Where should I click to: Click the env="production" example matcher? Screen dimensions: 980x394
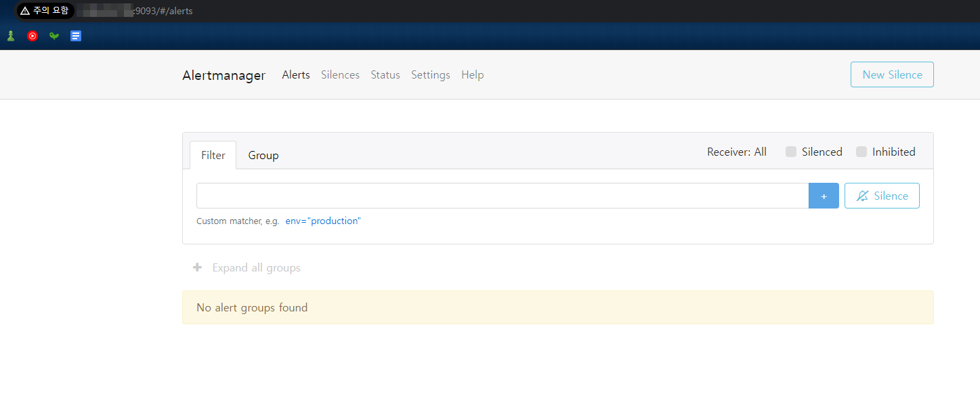click(323, 221)
